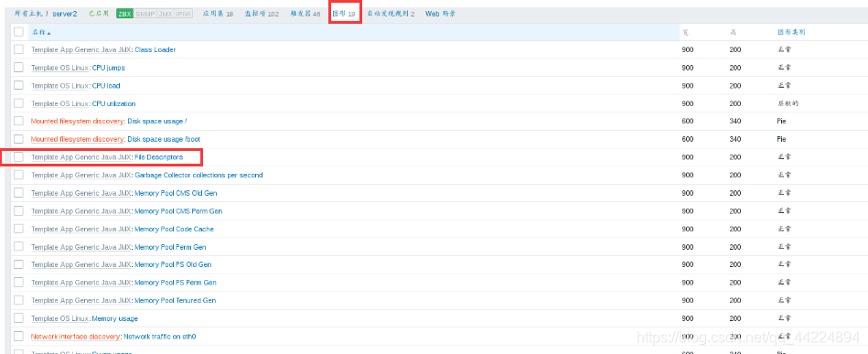Open the Disk space usage / graph
Viewport: 868px width, 354px height.
click(157, 122)
